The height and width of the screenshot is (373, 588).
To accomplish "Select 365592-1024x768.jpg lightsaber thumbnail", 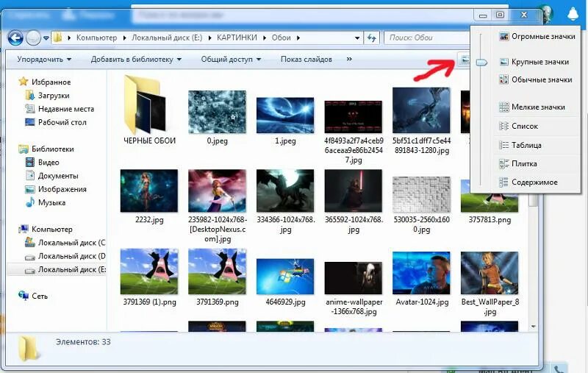I will tap(354, 191).
